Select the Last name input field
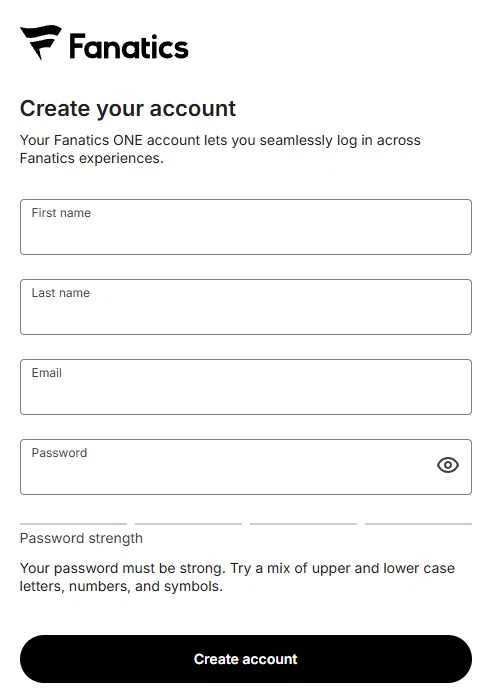This screenshot has height=691, width=495. (x=246, y=307)
